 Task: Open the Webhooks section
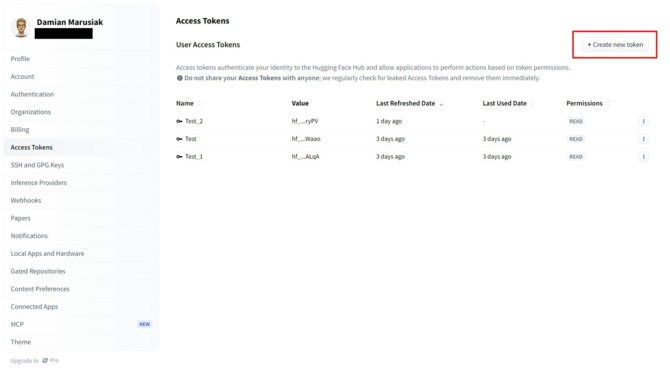81,200
